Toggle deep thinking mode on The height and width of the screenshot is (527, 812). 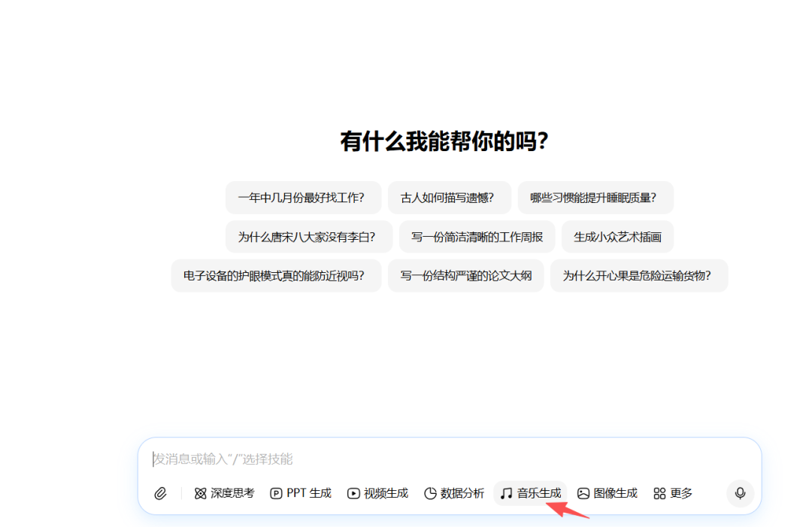224,493
